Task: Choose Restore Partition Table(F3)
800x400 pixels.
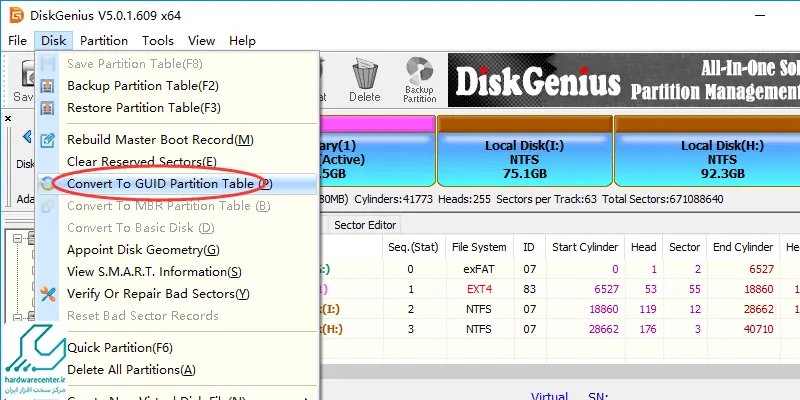Action: click(177, 108)
